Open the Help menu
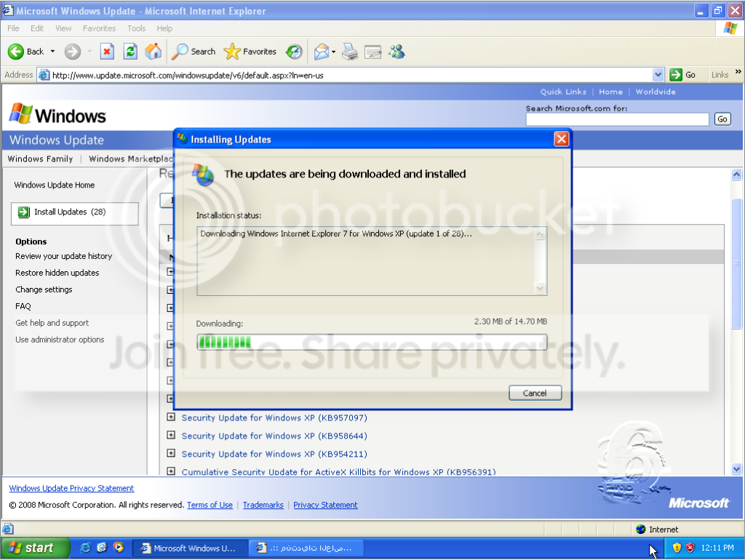This screenshot has width=745, height=560. click(x=164, y=28)
